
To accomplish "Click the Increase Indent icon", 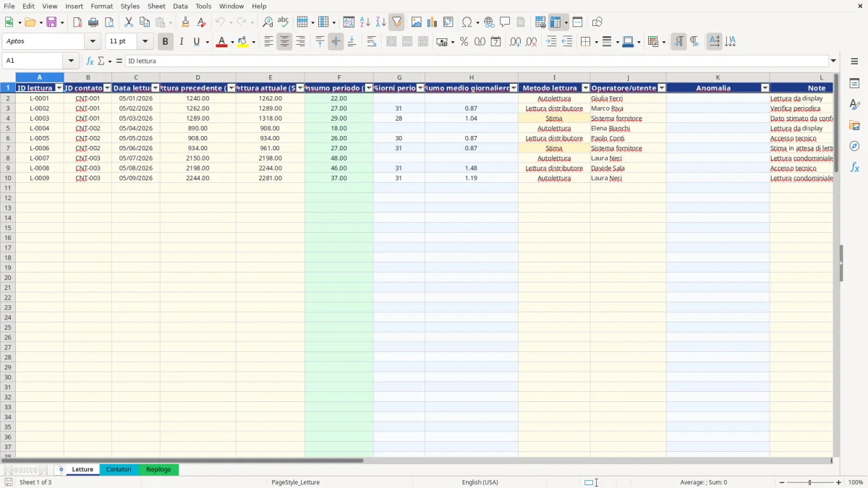I will tap(551, 42).
